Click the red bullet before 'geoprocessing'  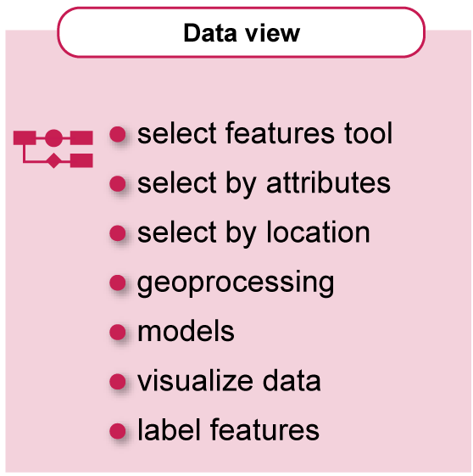pyautogui.click(x=118, y=283)
